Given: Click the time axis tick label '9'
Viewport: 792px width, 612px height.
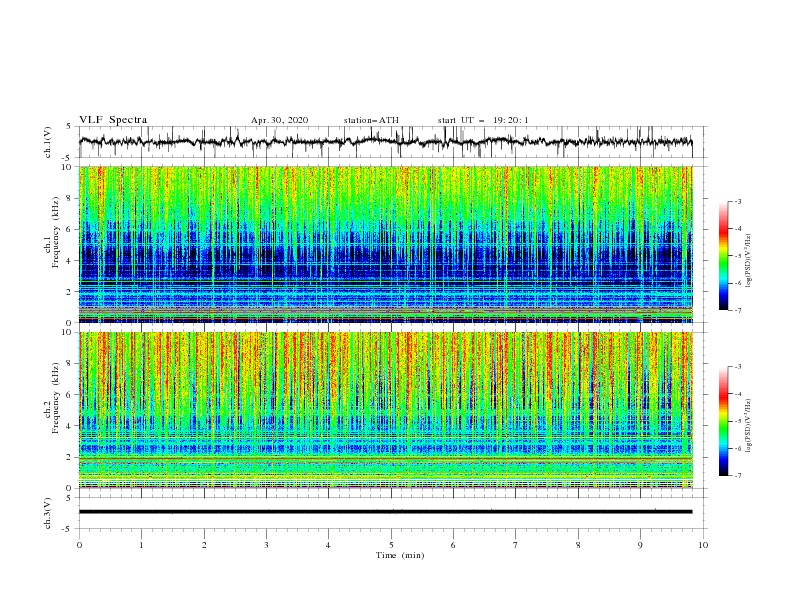Looking at the screenshot, I should [640, 545].
